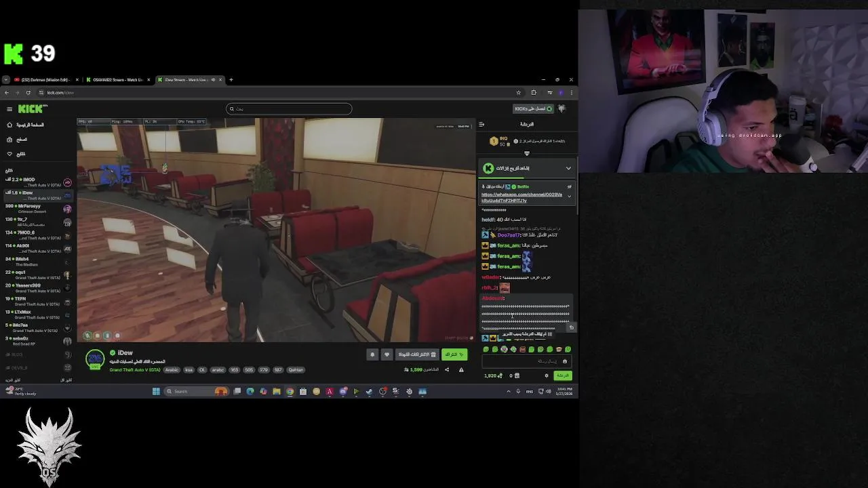Image resolution: width=868 pixels, height=488 pixels.
Task: Click the Kick search box
Action: pyautogui.click(x=289, y=108)
